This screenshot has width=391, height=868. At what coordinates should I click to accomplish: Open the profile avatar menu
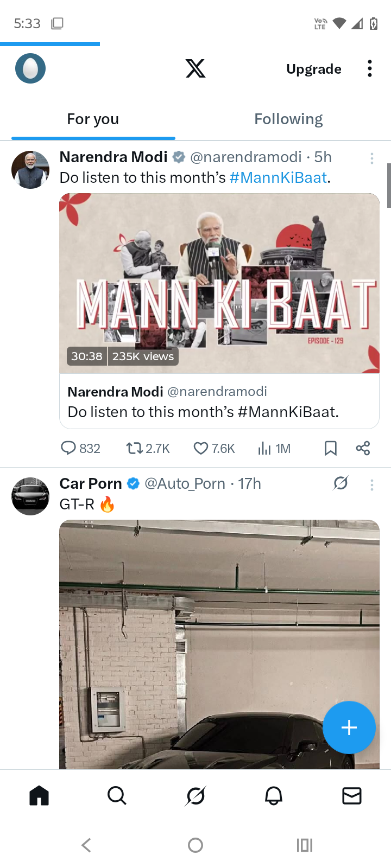click(x=30, y=68)
